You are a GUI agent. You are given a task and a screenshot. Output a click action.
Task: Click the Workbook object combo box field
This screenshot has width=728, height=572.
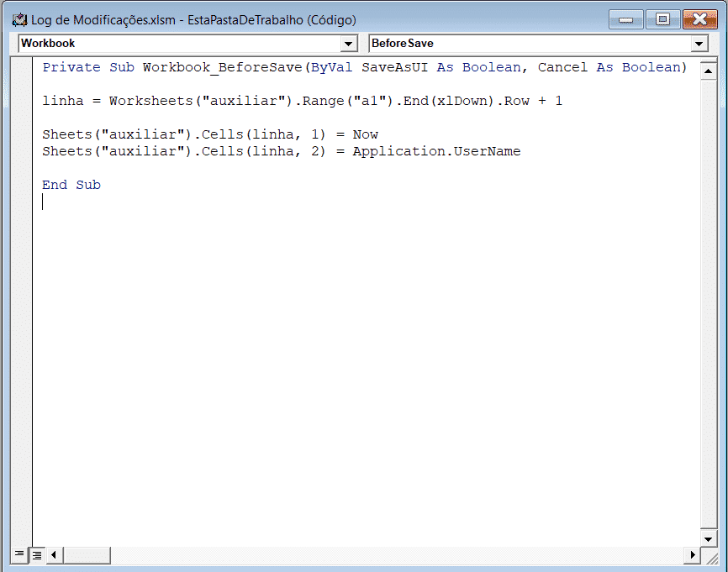[x=188, y=44]
